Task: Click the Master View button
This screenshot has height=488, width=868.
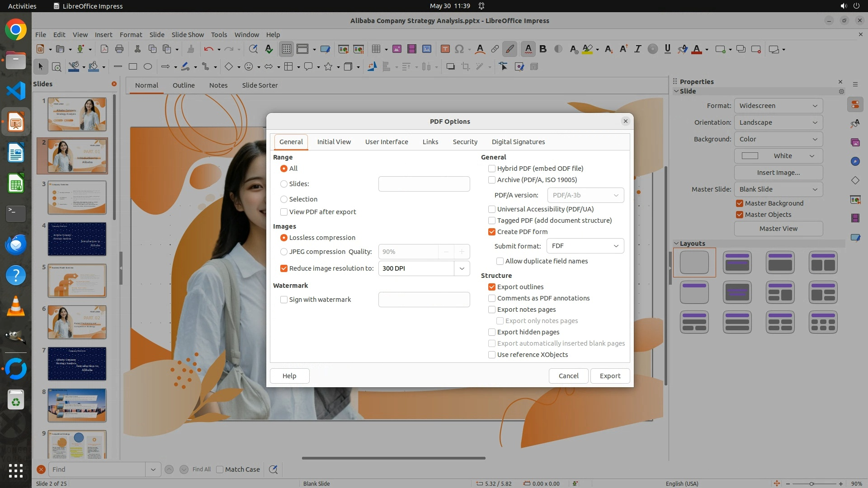Action: 778,229
